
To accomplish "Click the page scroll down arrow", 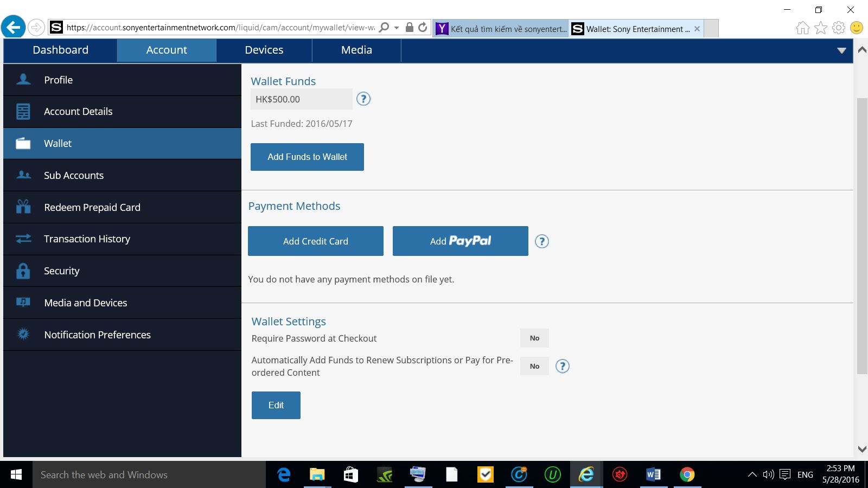I will tap(861, 449).
